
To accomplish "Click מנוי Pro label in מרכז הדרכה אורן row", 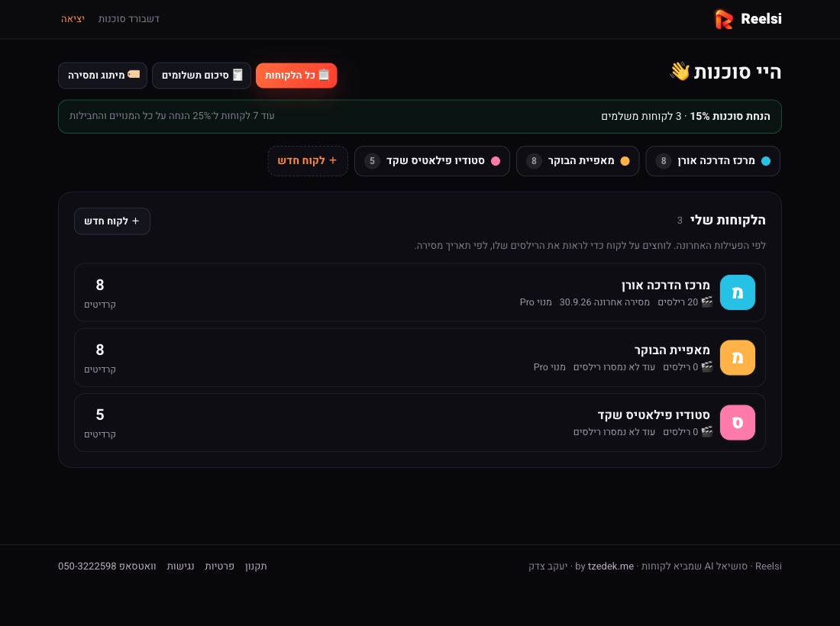I will pyautogui.click(x=536, y=302).
